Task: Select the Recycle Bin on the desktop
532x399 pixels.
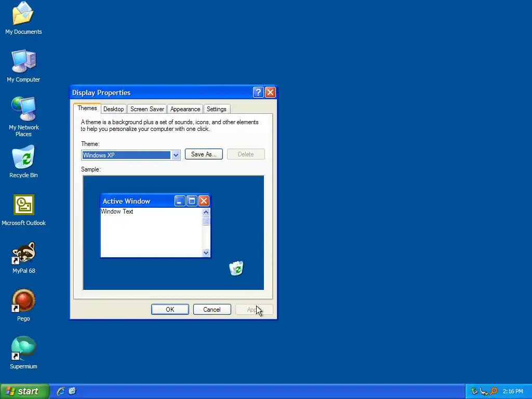Action: point(23,162)
